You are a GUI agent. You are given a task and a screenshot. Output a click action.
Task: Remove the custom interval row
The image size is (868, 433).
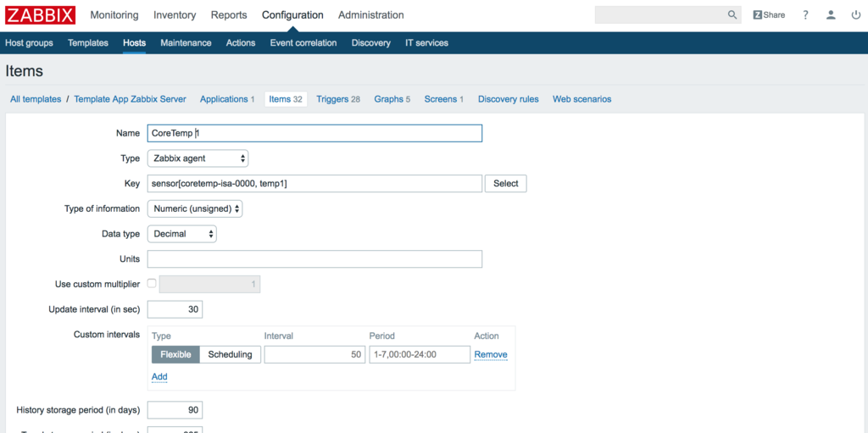(491, 354)
